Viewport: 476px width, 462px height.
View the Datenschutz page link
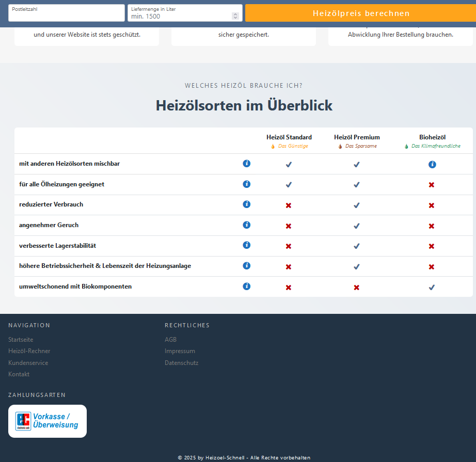point(181,363)
